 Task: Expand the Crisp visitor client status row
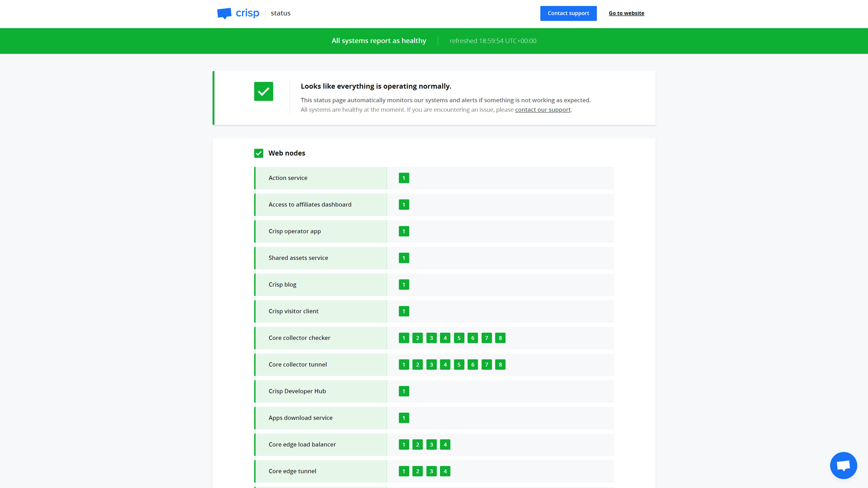pos(320,311)
